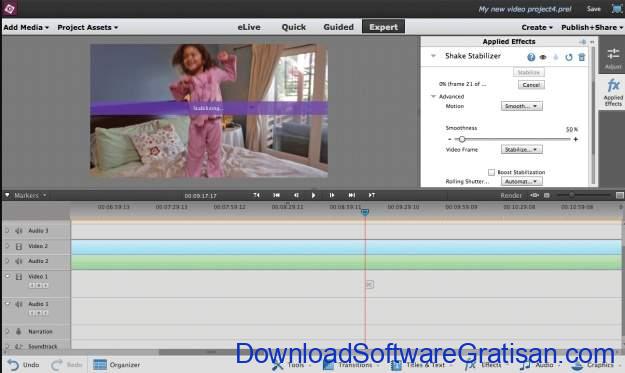Select the Narration track label
This screenshot has width=625, height=373.
[x=40, y=332]
